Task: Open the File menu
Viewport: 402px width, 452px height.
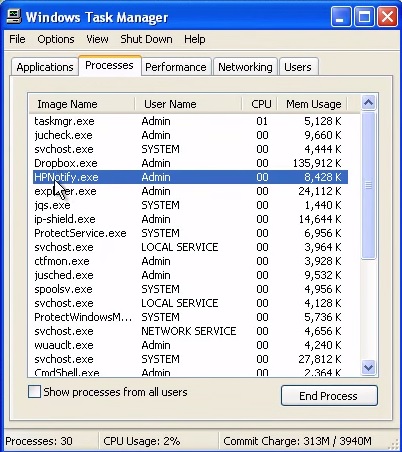Action: (x=17, y=39)
